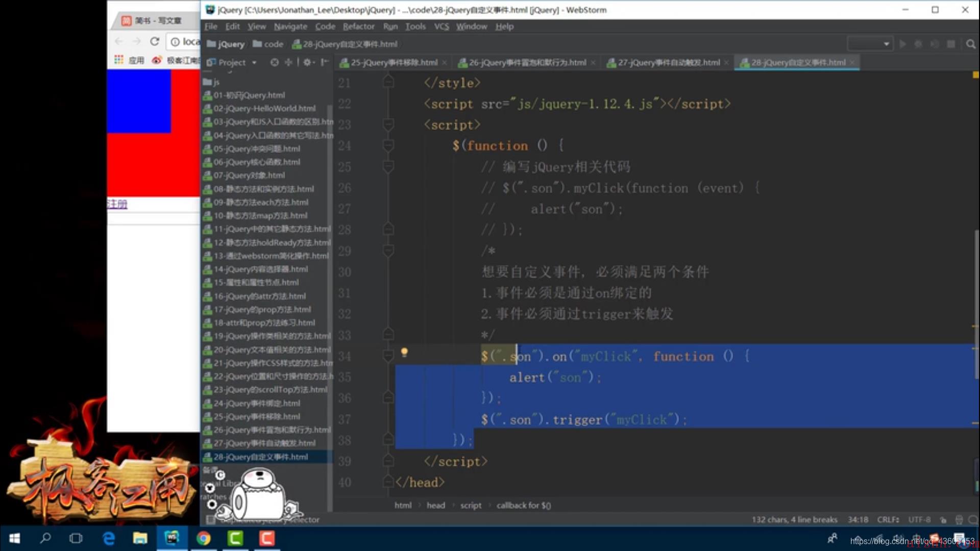
Task: Collapse the fold marker at line 36
Action: point(388,397)
